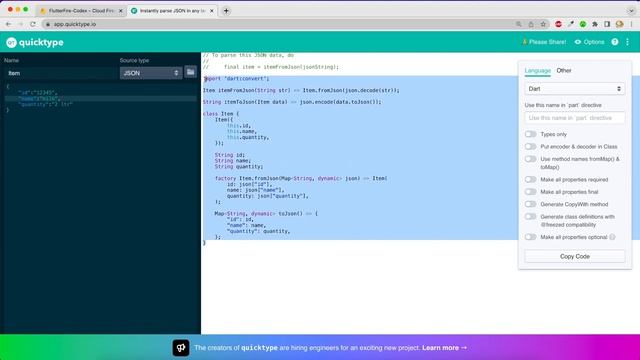Viewport: 640px width, 360px height.
Task: Enable Make all properties required
Action: click(530, 179)
